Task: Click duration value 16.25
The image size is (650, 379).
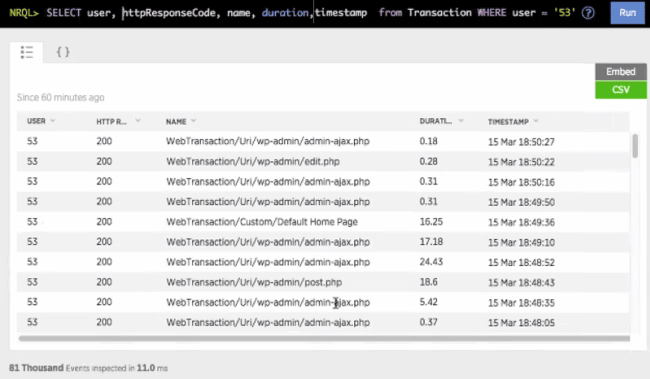Action: [x=431, y=221]
